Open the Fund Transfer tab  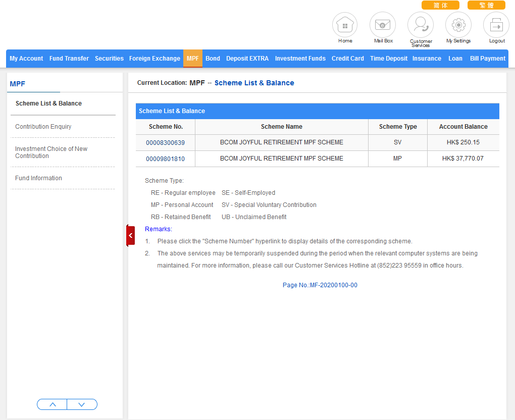pyautogui.click(x=69, y=59)
